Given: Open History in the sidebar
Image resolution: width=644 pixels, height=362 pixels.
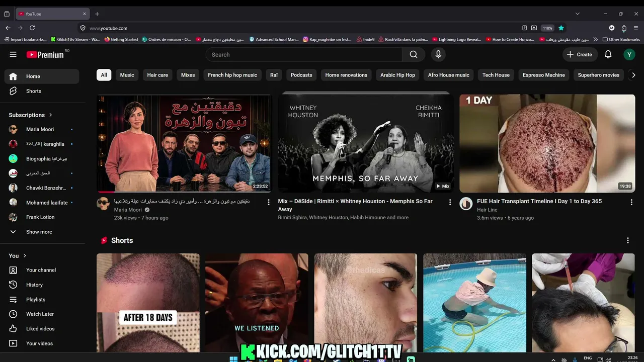Looking at the screenshot, I should (42, 285).
